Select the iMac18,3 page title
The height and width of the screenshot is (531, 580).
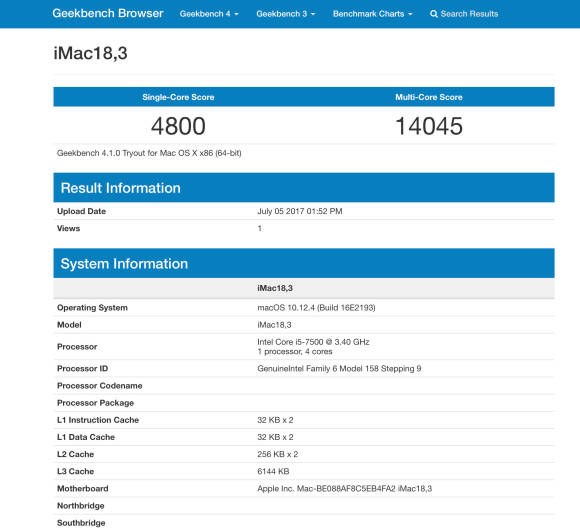point(91,53)
